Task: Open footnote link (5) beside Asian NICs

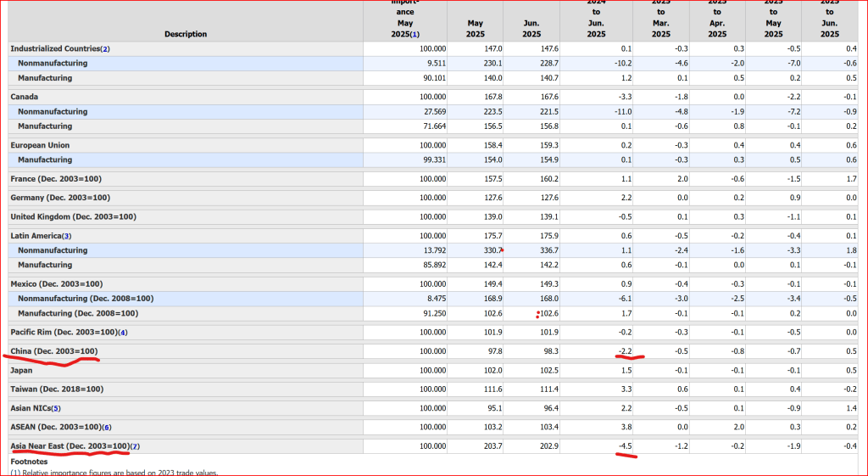Action: [x=56, y=408]
